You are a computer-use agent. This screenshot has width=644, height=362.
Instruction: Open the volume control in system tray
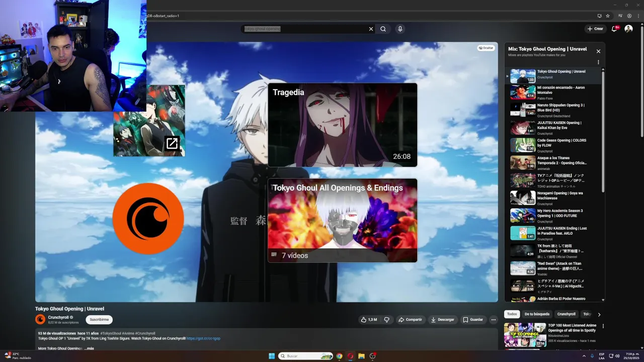click(x=617, y=356)
